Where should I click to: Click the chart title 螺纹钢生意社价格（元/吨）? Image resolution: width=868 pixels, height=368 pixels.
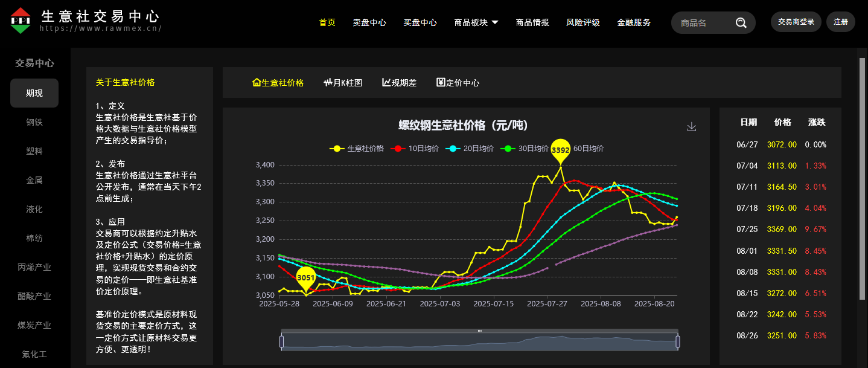pyautogui.click(x=463, y=125)
